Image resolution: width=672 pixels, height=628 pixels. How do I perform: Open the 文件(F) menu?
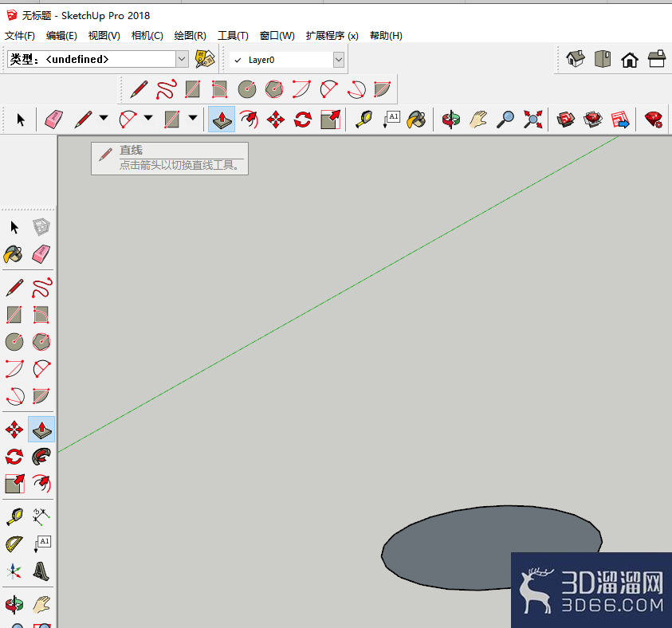(20, 36)
